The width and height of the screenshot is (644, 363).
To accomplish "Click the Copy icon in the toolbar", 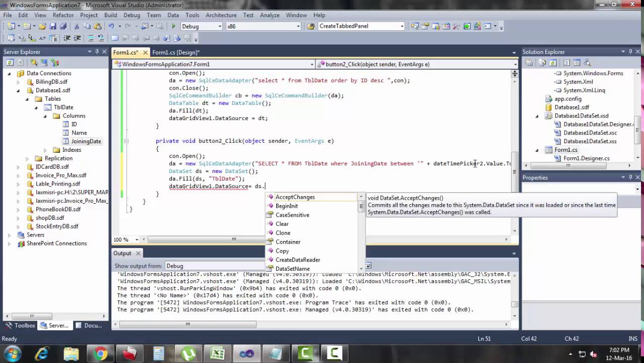I will click(87, 26).
